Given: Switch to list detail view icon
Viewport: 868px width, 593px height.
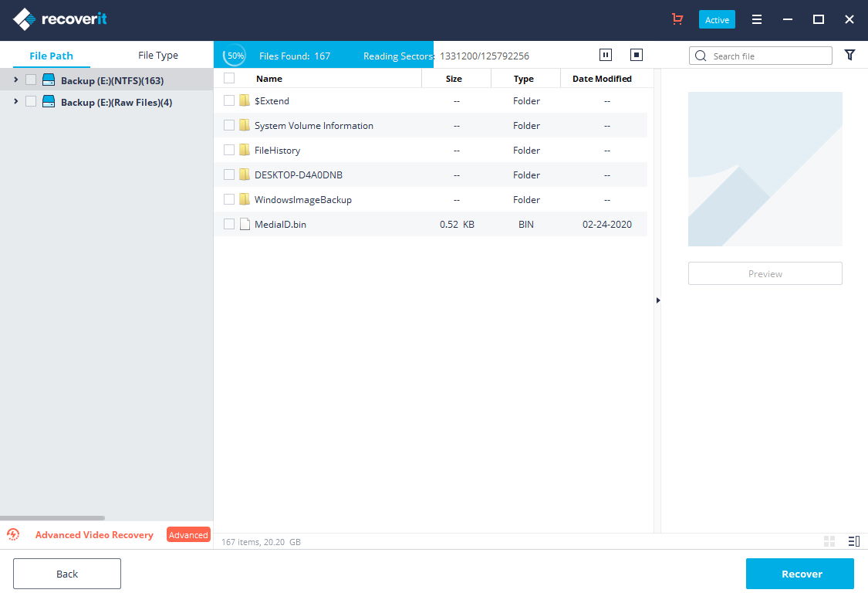Looking at the screenshot, I should click(x=853, y=541).
